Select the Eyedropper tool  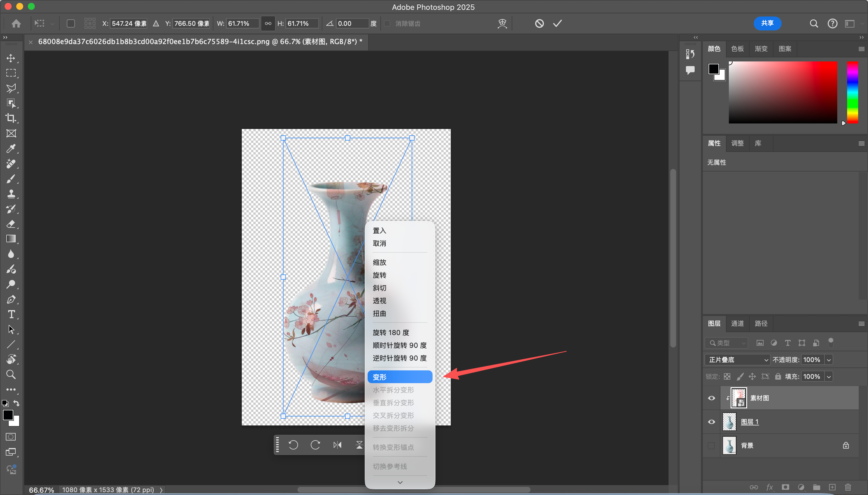(11, 149)
